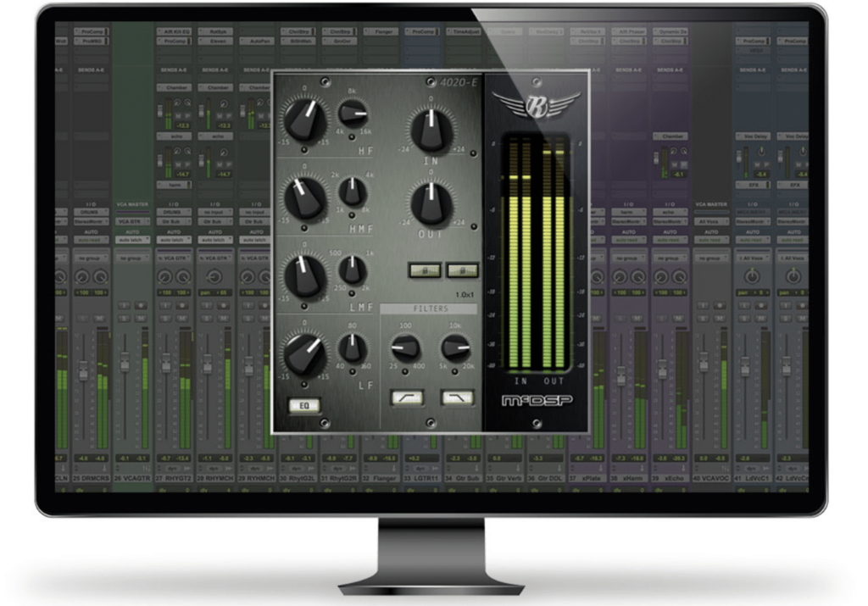Click the right phase (ø) button

[463, 271]
